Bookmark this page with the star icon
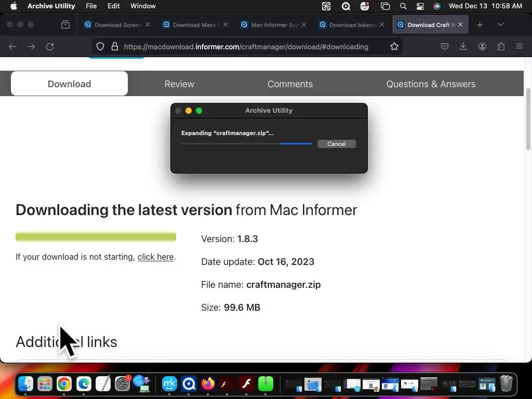The image size is (532, 399). point(394,46)
